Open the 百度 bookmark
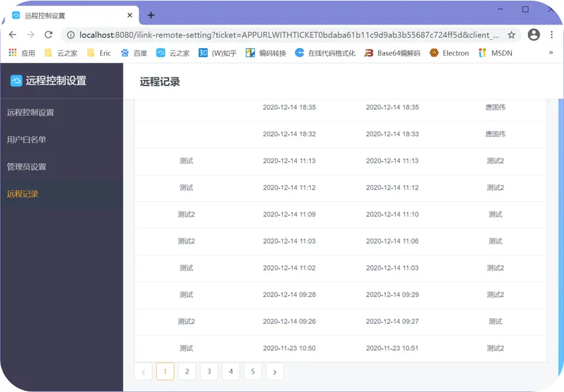Screen dimensions: 564x392 (134, 53)
